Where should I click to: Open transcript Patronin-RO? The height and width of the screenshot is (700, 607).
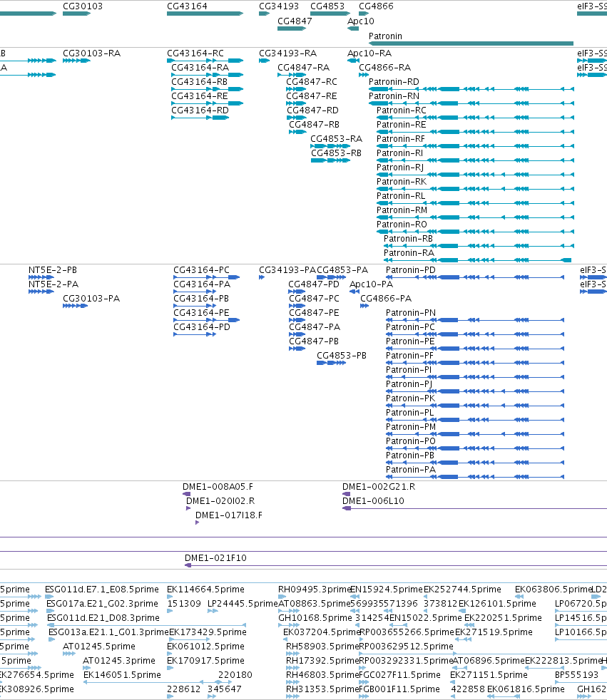click(x=402, y=225)
